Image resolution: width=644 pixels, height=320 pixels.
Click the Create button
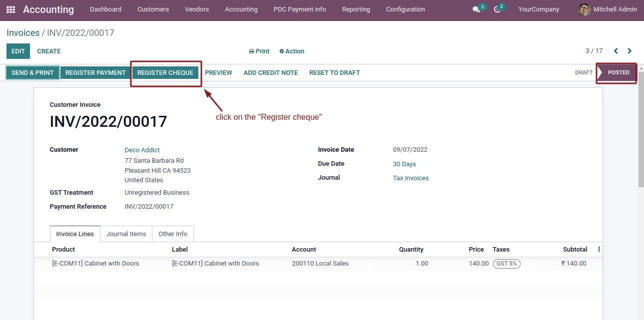coord(49,51)
